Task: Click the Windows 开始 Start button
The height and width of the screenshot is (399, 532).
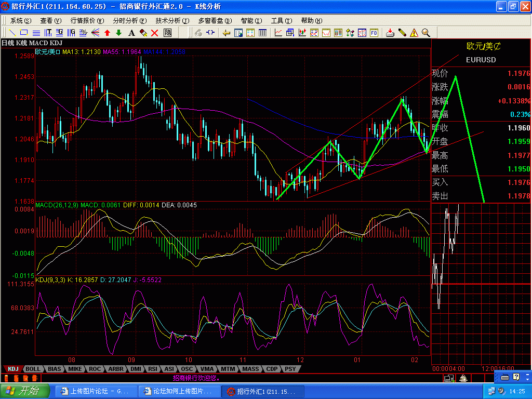Action: point(25,391)
